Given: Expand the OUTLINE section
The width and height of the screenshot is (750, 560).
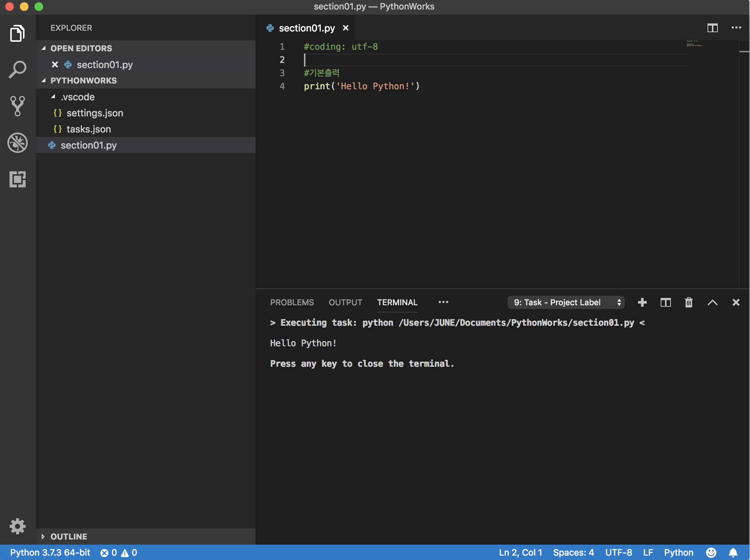Looking at the screenshot, I should (69, 536).
